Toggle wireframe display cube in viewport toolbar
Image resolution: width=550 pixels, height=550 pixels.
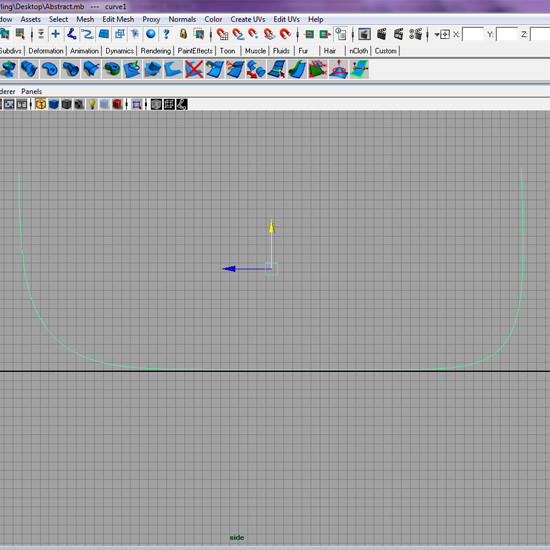pyautogui.click(x=41, y=104)
